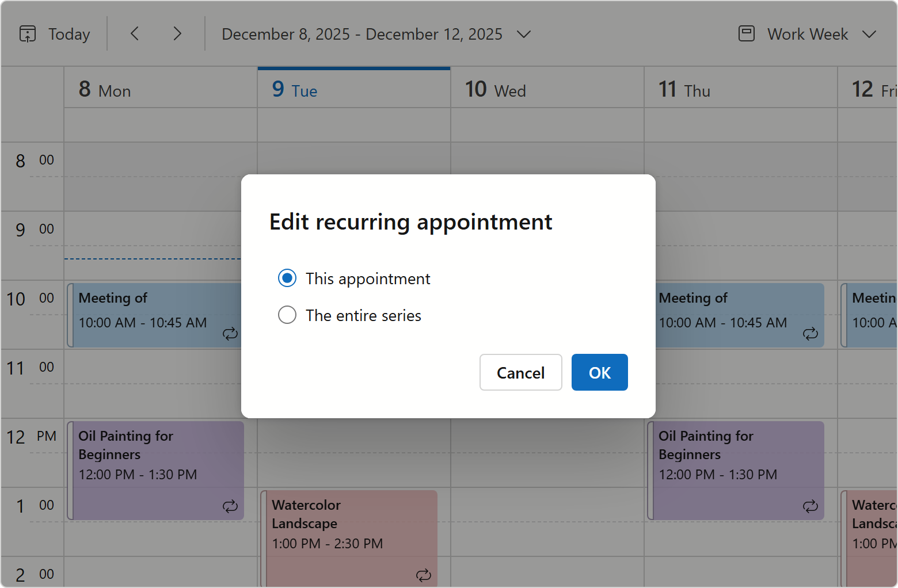
Task: Select the 11 Thu day header
Action: pyautogui.click(x=684, y=90)
